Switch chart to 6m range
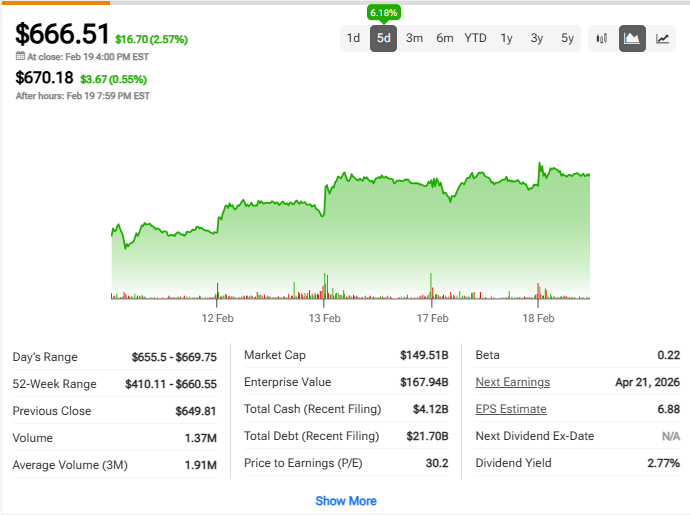The image size is (690, 515). point(445,38)
